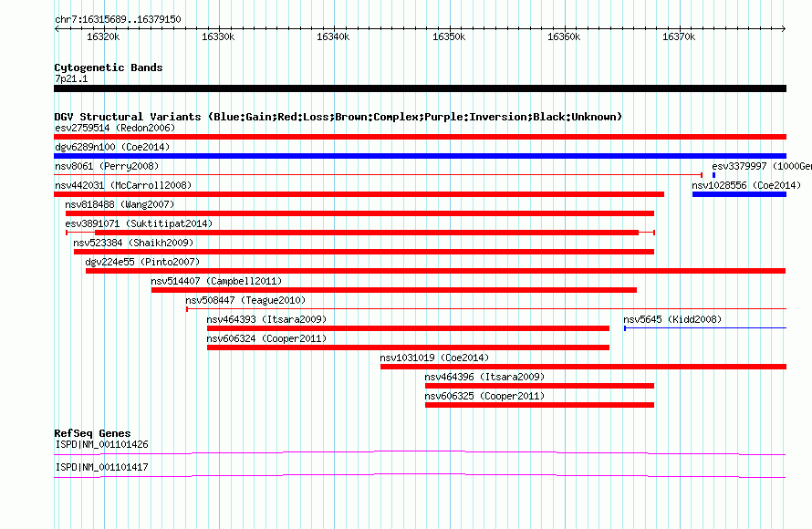The image size is (812, 529).
Task: Select the blue nsv1028556 gain bar
Action: click(x=740, y=194)
